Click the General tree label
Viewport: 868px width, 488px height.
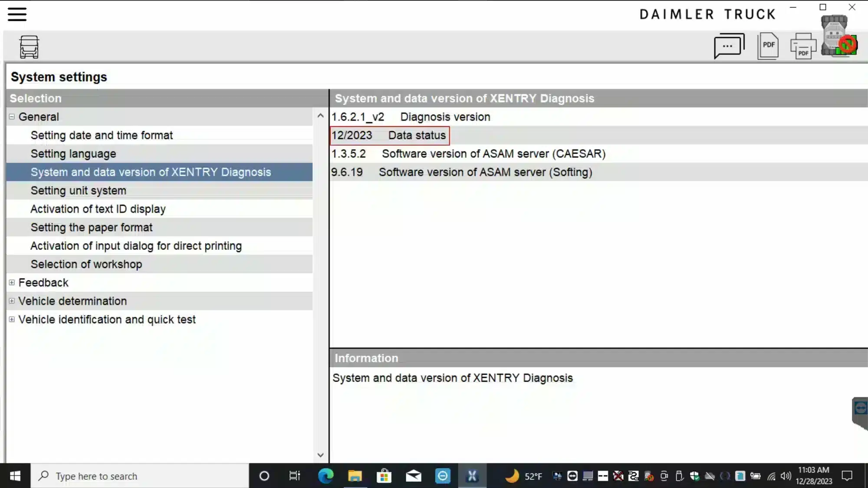39,117
